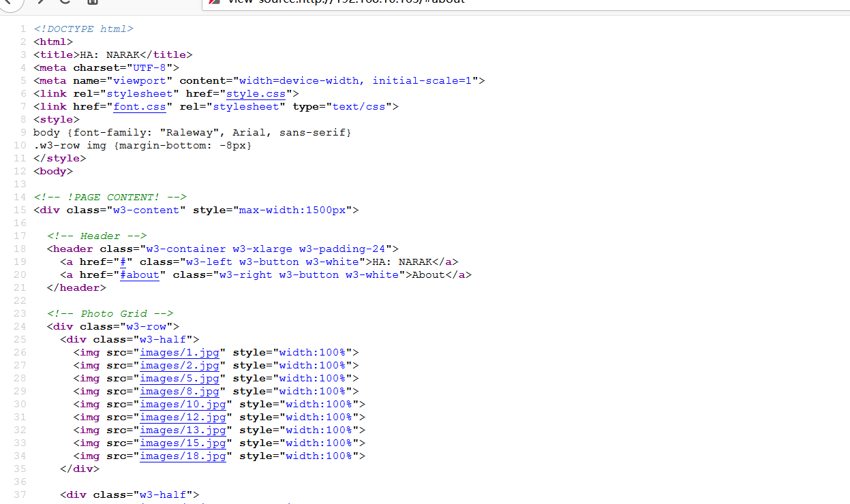This screenshot has width=850, height=504.
Task: Click line number 30 in the gutter
Action: point(19,404)
